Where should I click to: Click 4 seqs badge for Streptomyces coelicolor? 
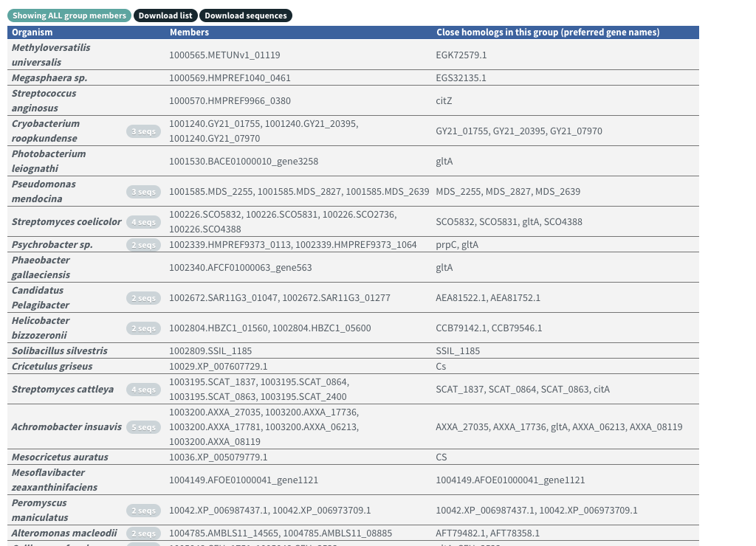click(x=144, y=222)
